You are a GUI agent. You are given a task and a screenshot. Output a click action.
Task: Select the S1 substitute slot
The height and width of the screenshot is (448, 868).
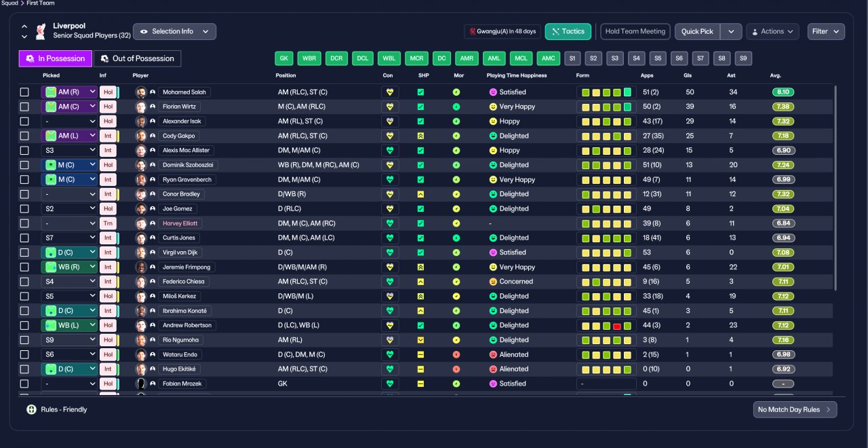pos(572,58)
